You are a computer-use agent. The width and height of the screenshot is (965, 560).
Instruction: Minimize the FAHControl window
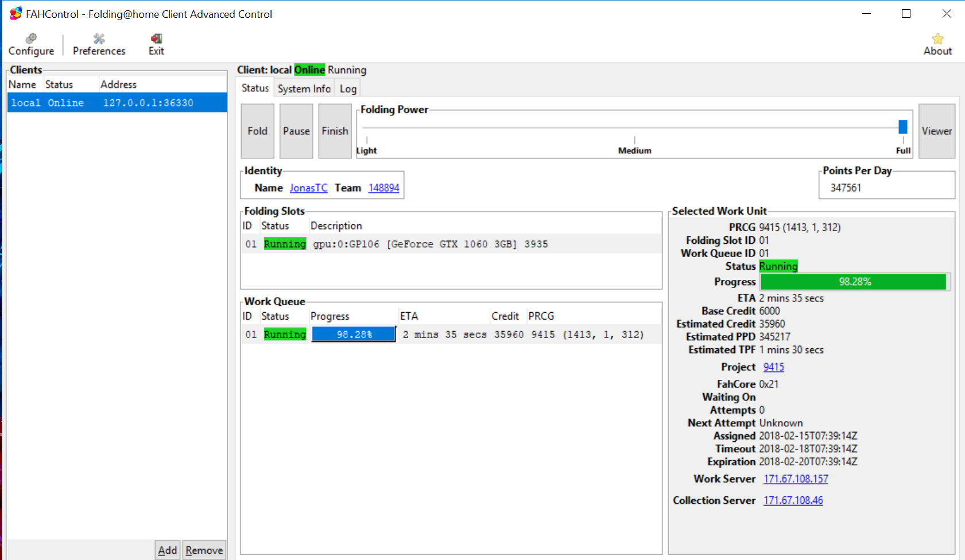(866, 14)
